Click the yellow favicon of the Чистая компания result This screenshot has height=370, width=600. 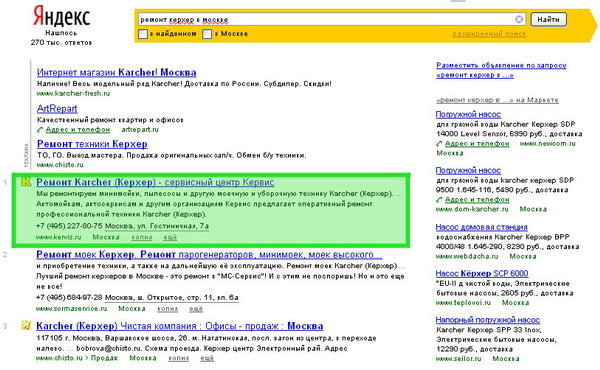26,325
